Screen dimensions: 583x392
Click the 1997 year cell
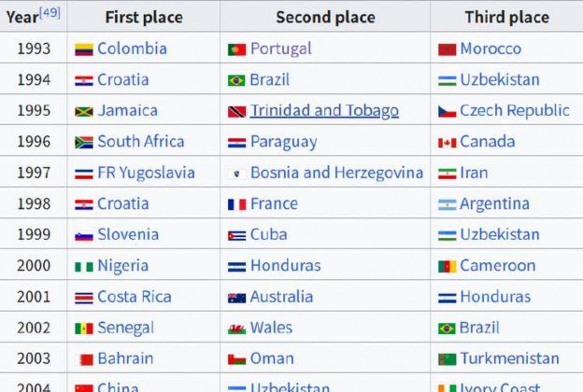[x=34, y=173]
